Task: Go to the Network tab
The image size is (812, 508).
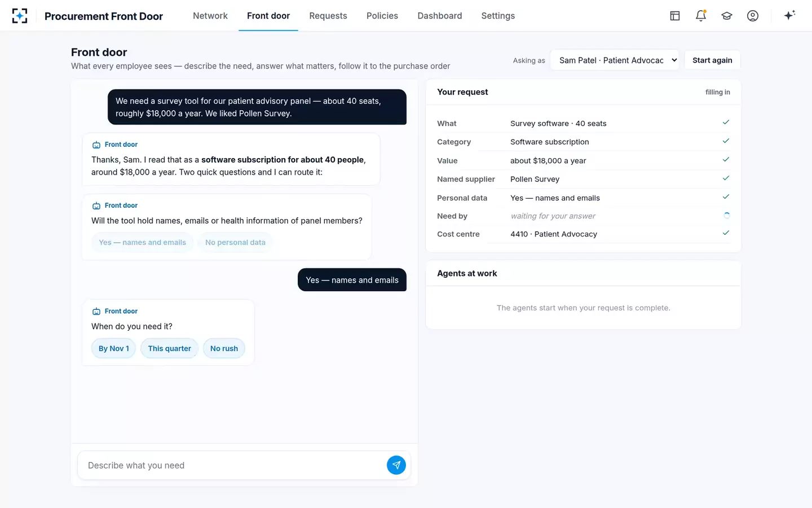Action: (210, 16)
